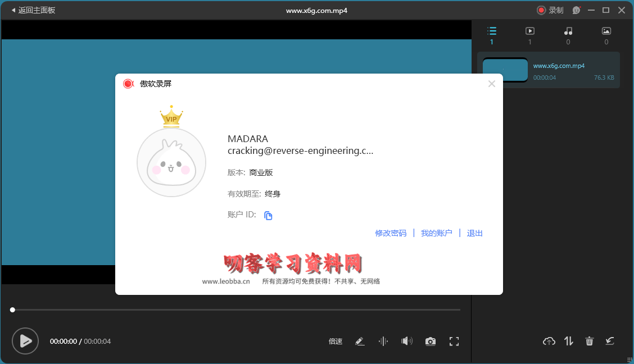Copy account ID with copy icon

(268, 216)
